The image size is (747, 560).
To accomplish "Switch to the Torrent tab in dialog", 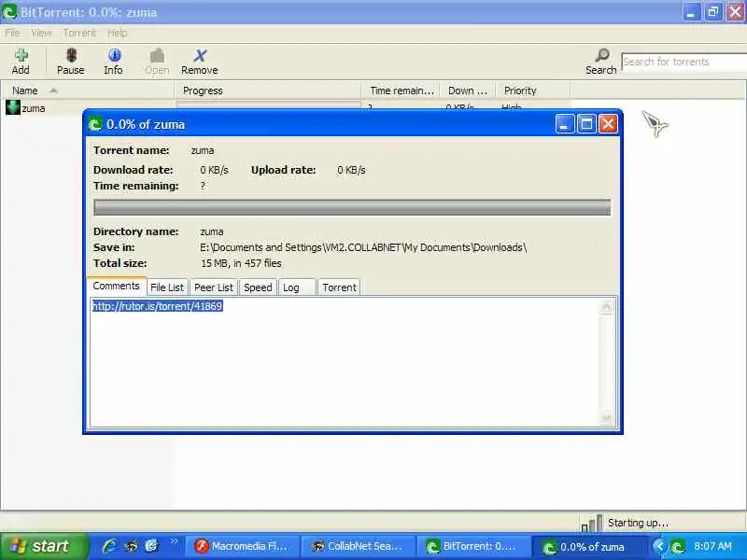I will click(x=339, y=287).
